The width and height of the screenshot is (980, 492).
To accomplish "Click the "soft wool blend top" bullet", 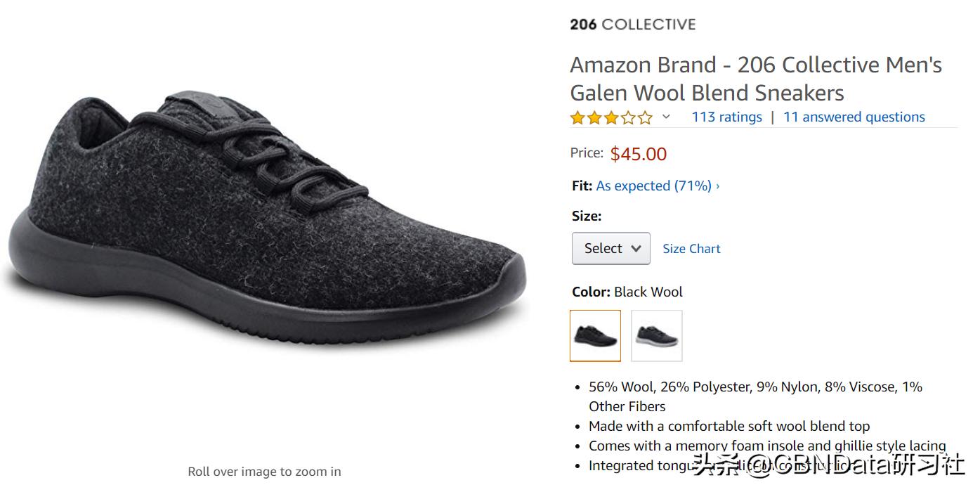I will click(729, 426).
